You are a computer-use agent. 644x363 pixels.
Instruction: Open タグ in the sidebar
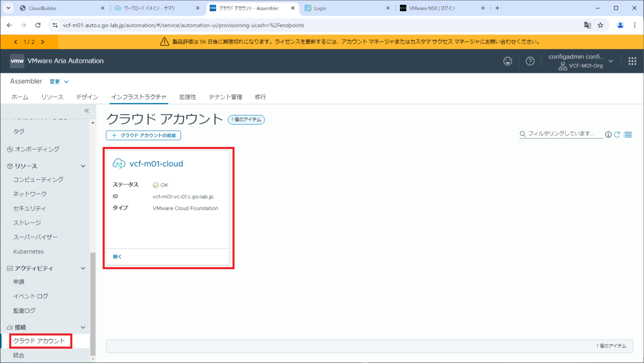tap(18, 131)
